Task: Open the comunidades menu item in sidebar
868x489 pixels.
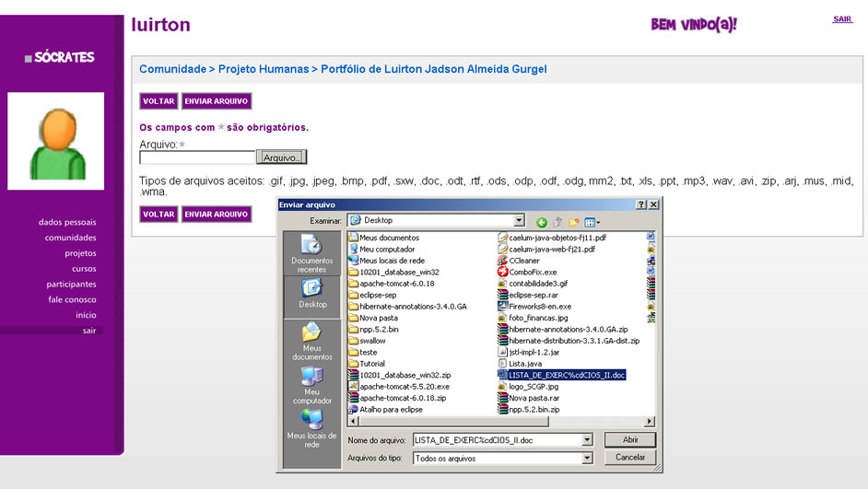Action: (70, 238)
